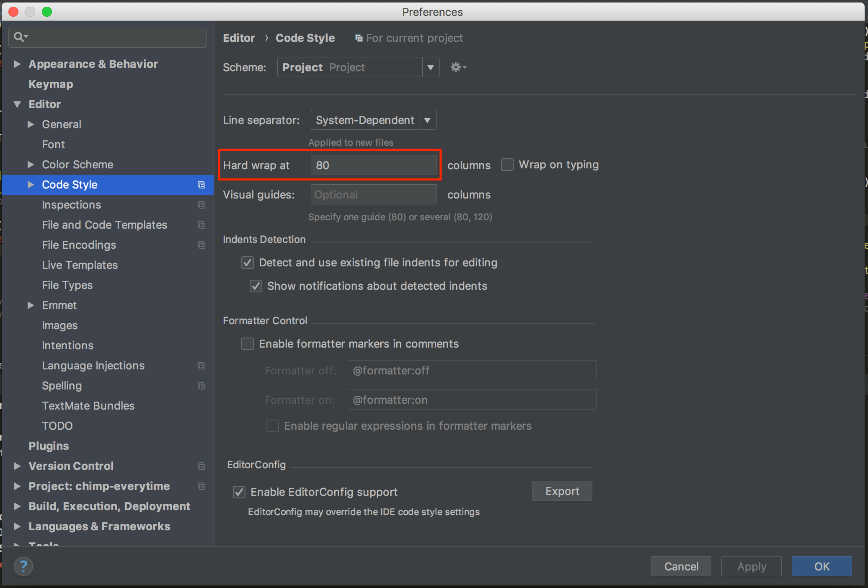Select Live Templates in sidebar
868x588 pixels.
80,265
